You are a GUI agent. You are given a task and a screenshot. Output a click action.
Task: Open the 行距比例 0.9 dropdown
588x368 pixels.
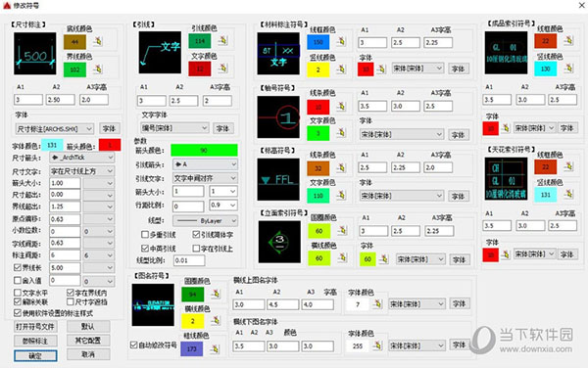[223, 206]
